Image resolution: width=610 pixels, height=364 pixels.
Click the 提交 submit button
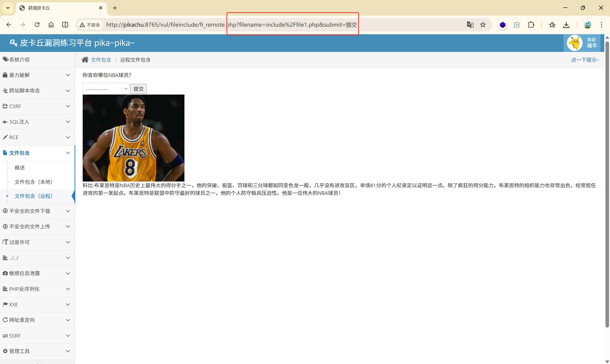[x=138, y=89]
